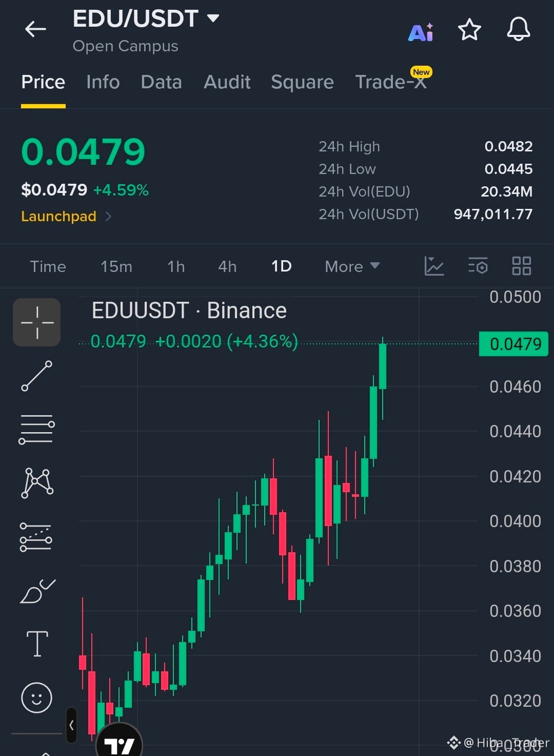
Task: Open the grid layout icon
Action: (522, 266)
